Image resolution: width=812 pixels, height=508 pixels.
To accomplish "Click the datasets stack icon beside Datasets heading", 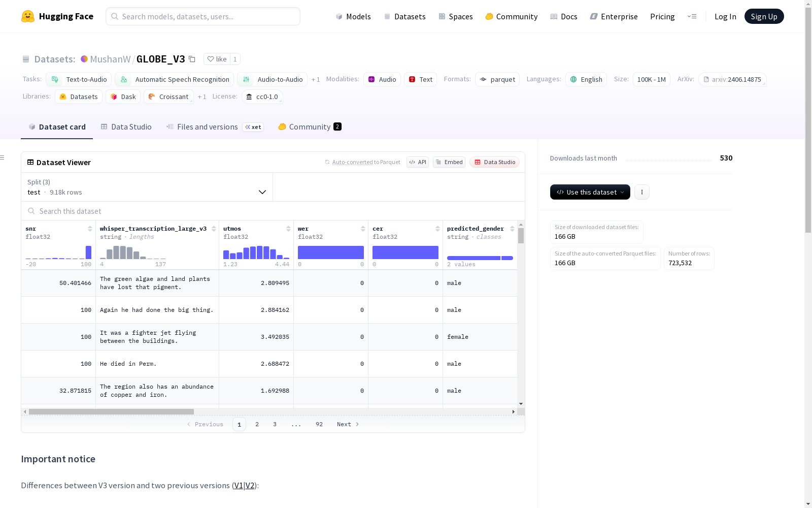I will (26, 59).
